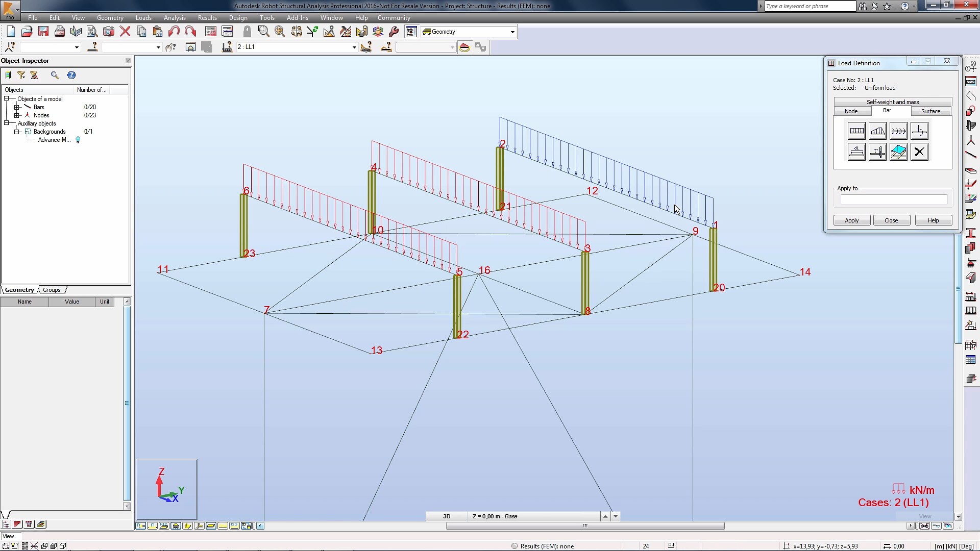980x551 pixels.
Task: Open the Geometry layout dropdown
Action: click(512, 32)
